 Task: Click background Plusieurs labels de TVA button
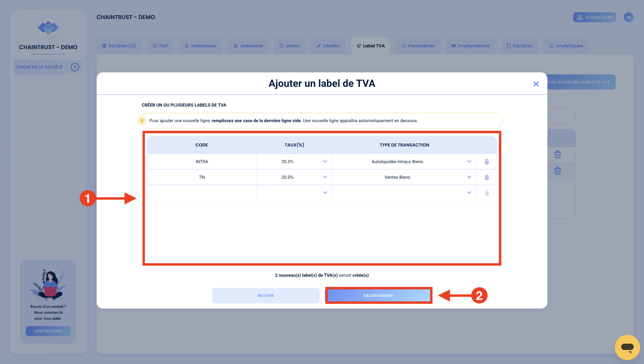pyautogui.click(x=581, y=82)
